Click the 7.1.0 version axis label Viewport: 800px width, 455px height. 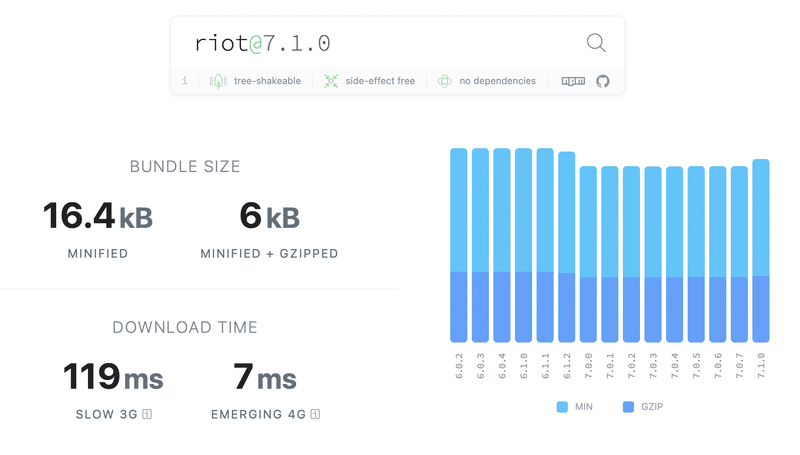pyautogui.click(x=761, y=366)
